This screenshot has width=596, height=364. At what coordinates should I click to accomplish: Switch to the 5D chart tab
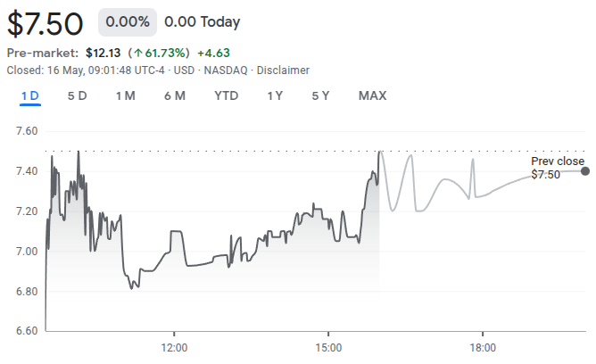pos(78,95)
